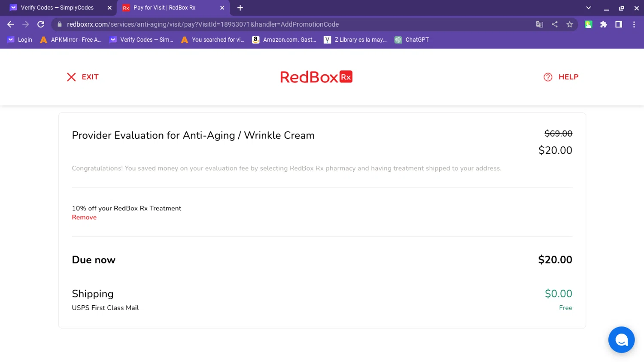Click the Congratulations savings message
644x362 pixels.
point(286,168)
